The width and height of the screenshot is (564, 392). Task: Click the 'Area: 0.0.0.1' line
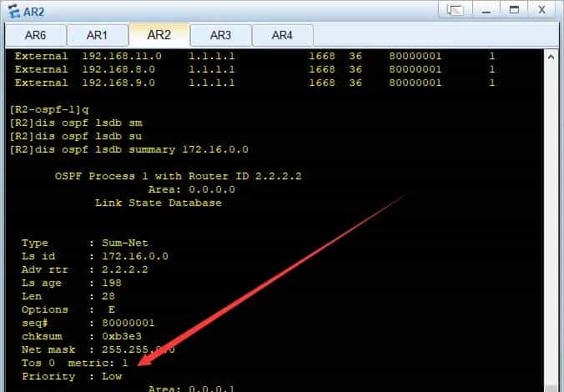point(191,389)
